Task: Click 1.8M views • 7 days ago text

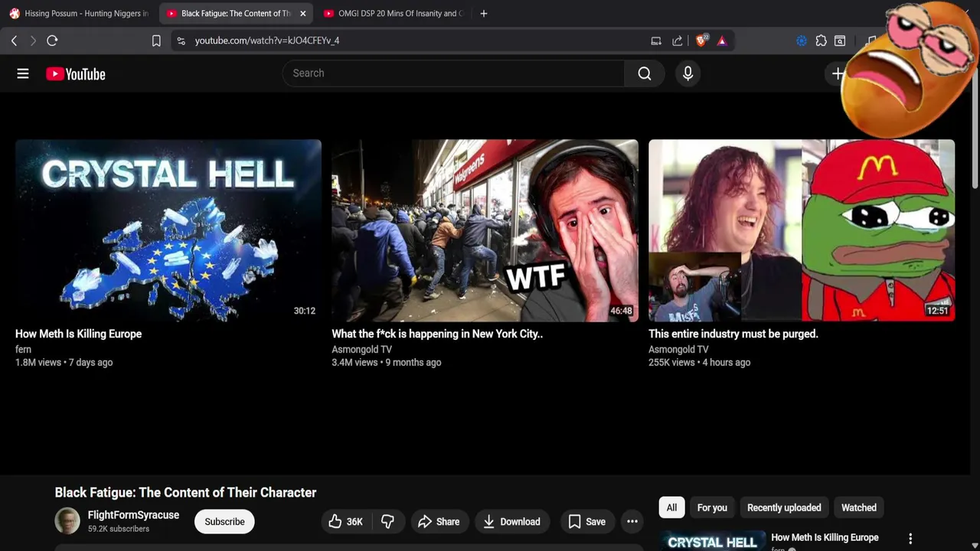Action: 64,362
